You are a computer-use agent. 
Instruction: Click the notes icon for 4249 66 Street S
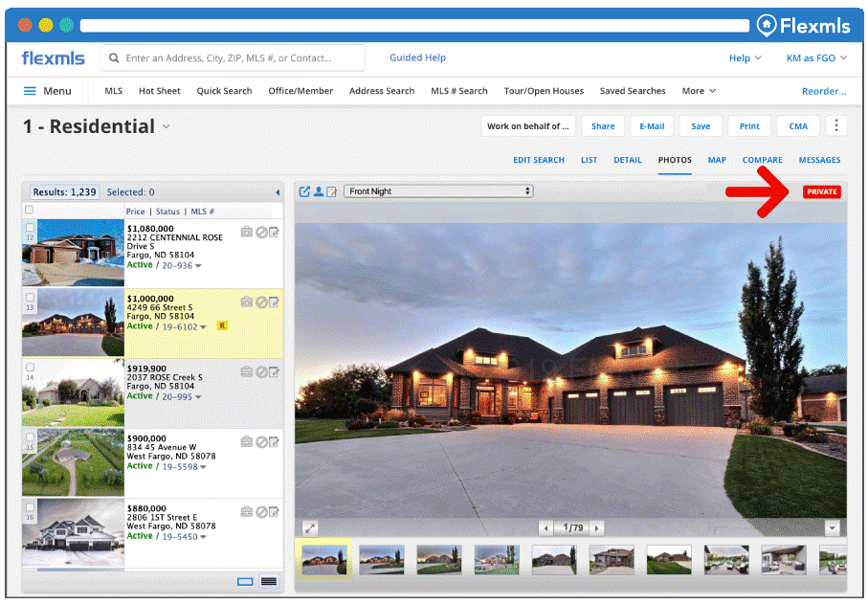tap(274, 302)
